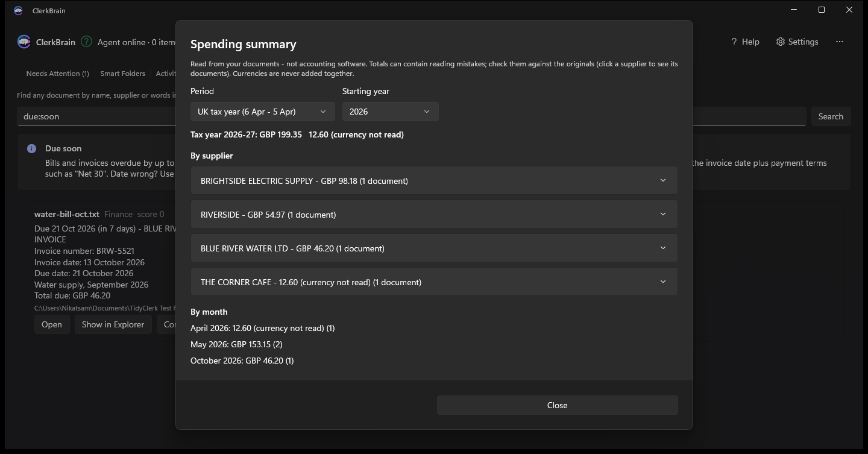
Task: Click the Tax year 2026-27 total line
Action: click(297, 134)
